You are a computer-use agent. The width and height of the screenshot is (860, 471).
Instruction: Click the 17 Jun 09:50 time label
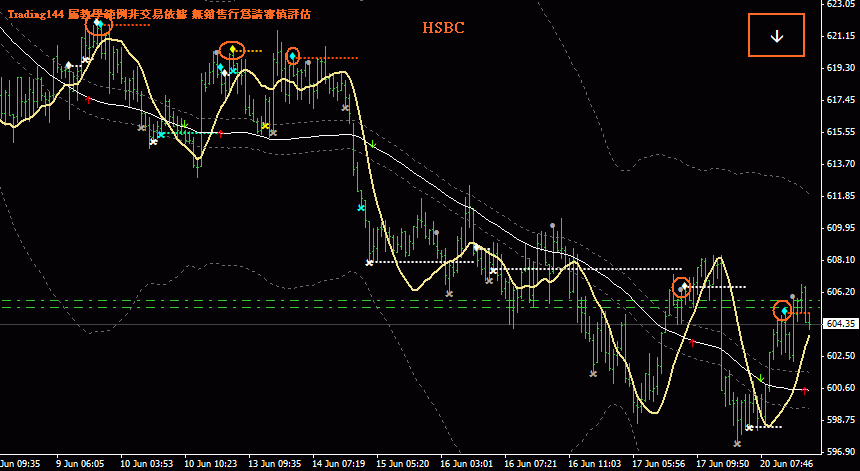(724, 464)
